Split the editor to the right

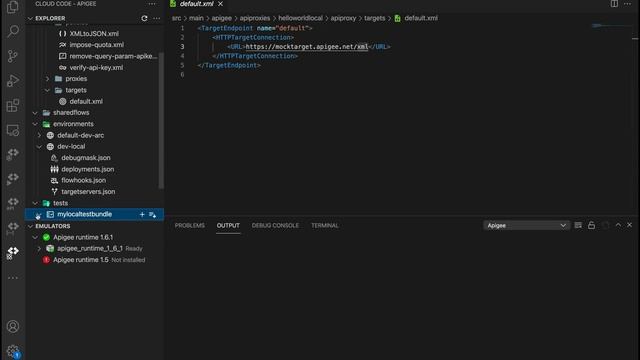point(614,4)
